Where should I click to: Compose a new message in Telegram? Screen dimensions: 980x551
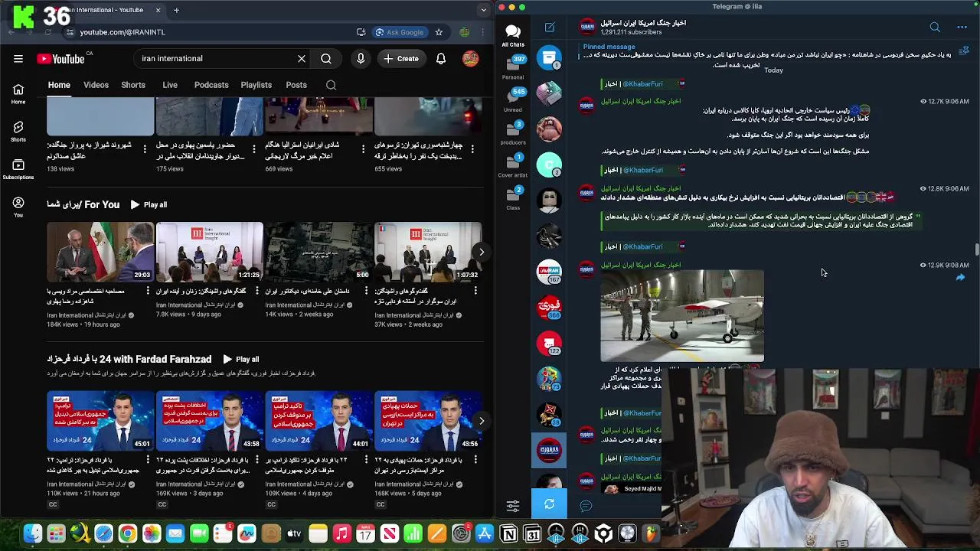(x=550, y=28)
